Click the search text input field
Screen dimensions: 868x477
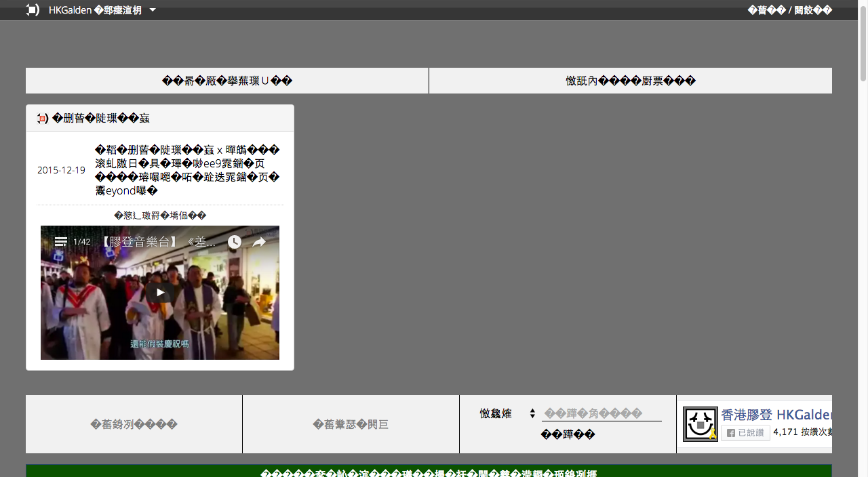coord(601,413)
